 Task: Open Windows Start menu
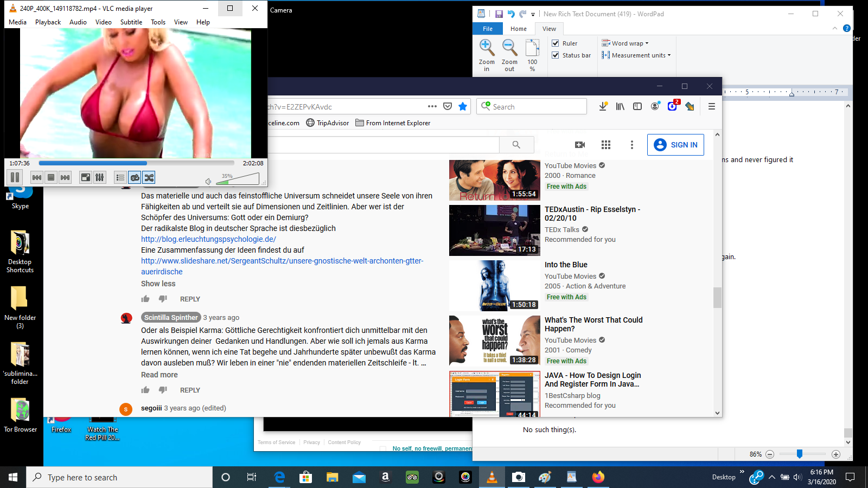[x=13, y=477]
